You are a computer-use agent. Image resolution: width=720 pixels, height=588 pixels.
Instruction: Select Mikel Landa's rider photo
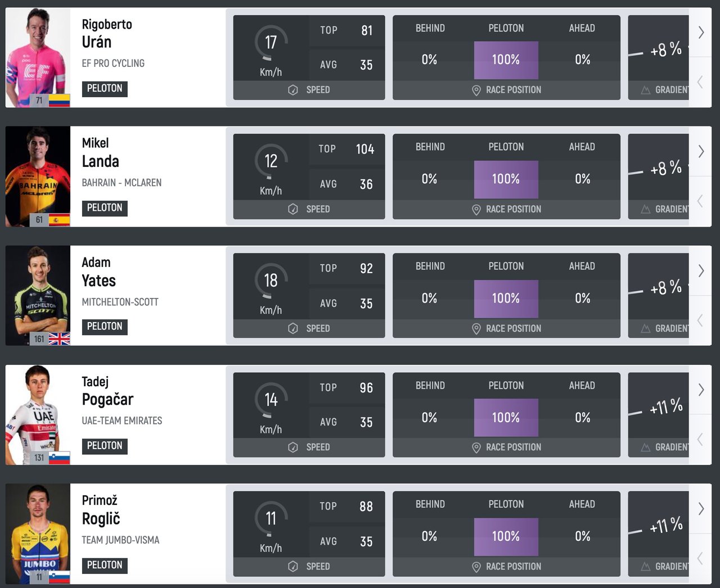[x=38, y=177]
